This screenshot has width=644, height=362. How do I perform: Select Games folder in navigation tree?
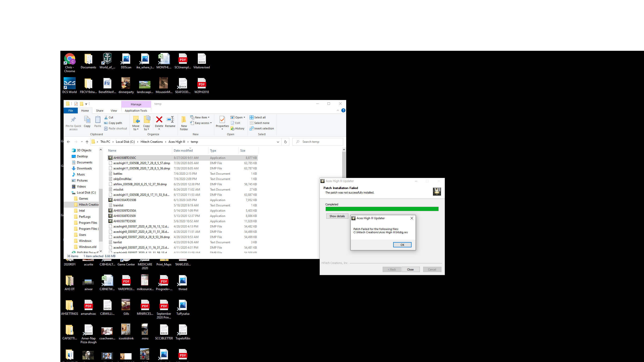tap(83, 199)
